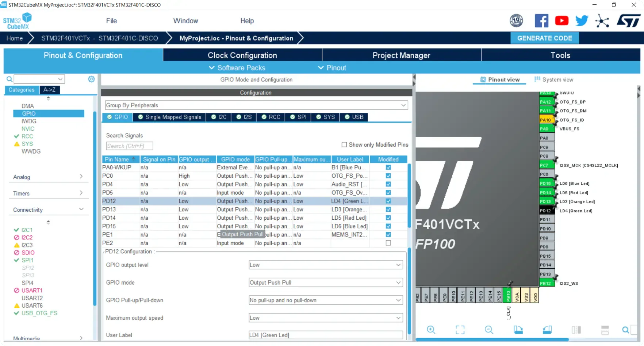Switch to the Tools tab
The image size is (644, 346).
pyautogui.click(x=560, y=55)
